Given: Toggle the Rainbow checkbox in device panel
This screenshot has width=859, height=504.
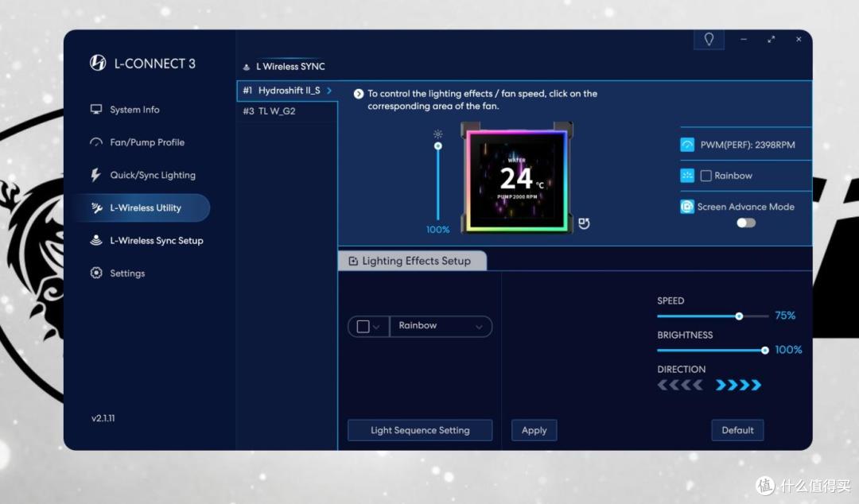Looking at the screenshot, I should point(706,176).
